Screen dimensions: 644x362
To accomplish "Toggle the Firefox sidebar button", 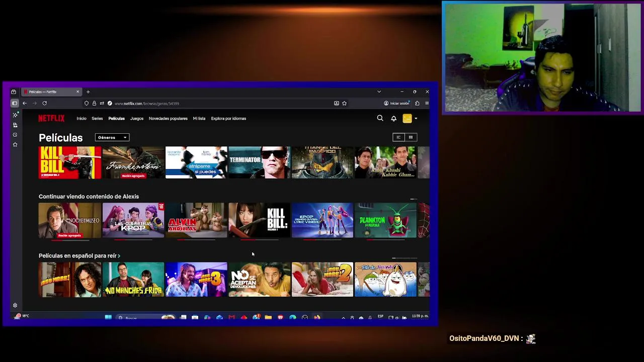I will coord(15,103).
